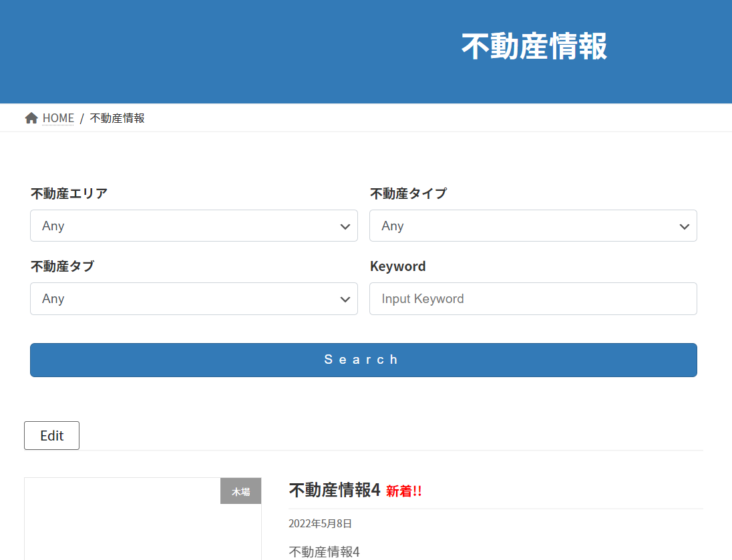
Task: Click the red 新着!! badge
Action: (403, 491)
